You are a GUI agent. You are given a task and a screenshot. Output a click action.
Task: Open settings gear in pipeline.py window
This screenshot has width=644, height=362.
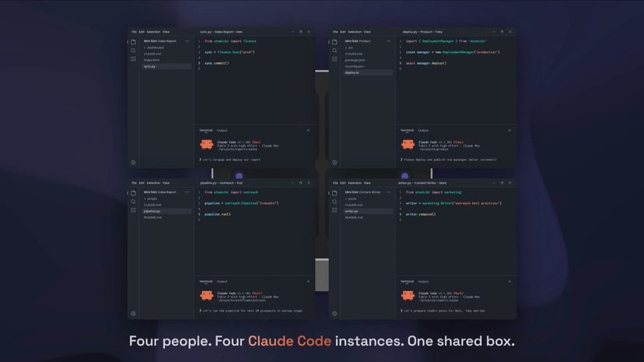tap(134, 314)
